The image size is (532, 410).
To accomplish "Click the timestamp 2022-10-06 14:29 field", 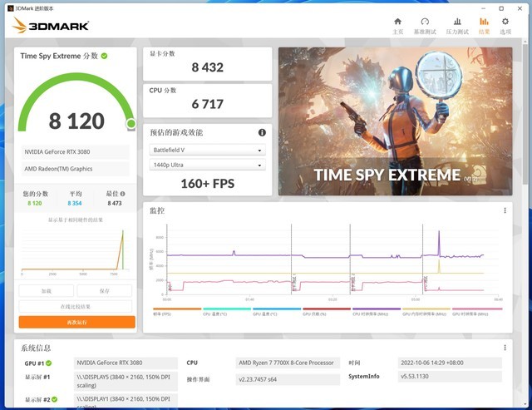I will (x=450, y=363).
